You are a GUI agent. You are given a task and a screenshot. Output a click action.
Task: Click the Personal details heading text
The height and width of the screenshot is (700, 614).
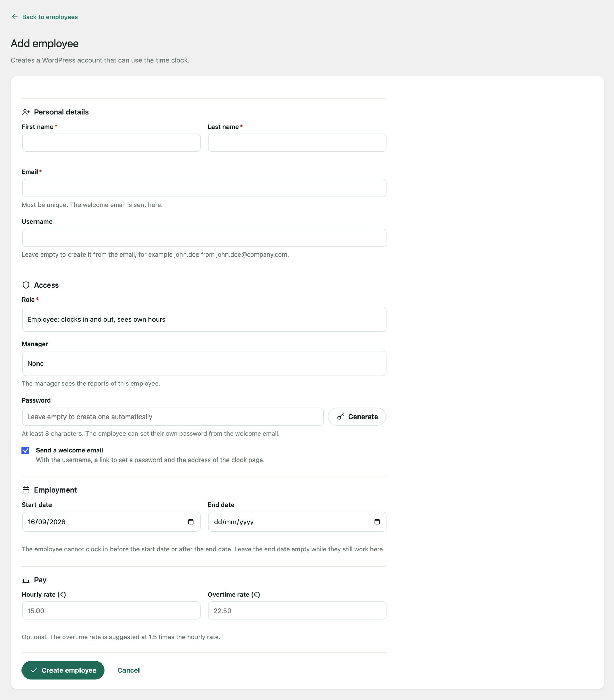[x=61, y=112]
